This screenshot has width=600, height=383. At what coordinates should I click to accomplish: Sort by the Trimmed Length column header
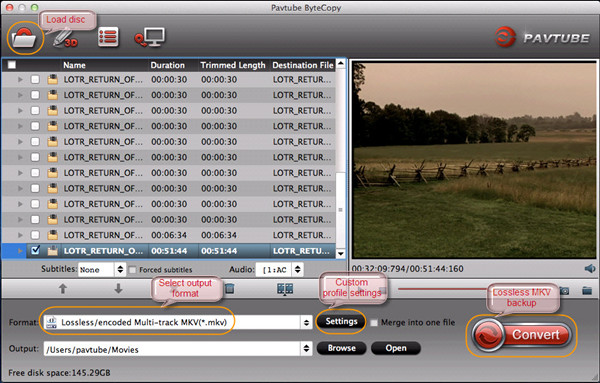233,65
